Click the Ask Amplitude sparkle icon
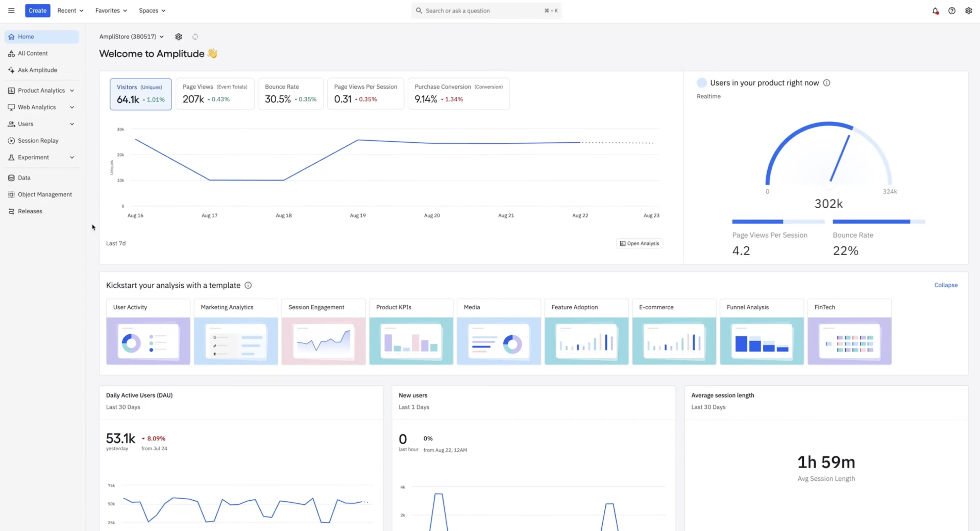The width and height of the screenshot is (980, 531). pyautogui.click(x=12, y=70)
